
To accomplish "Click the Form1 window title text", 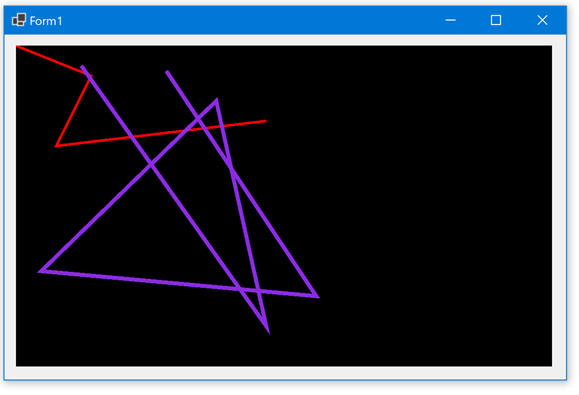I will pos(46,21).
